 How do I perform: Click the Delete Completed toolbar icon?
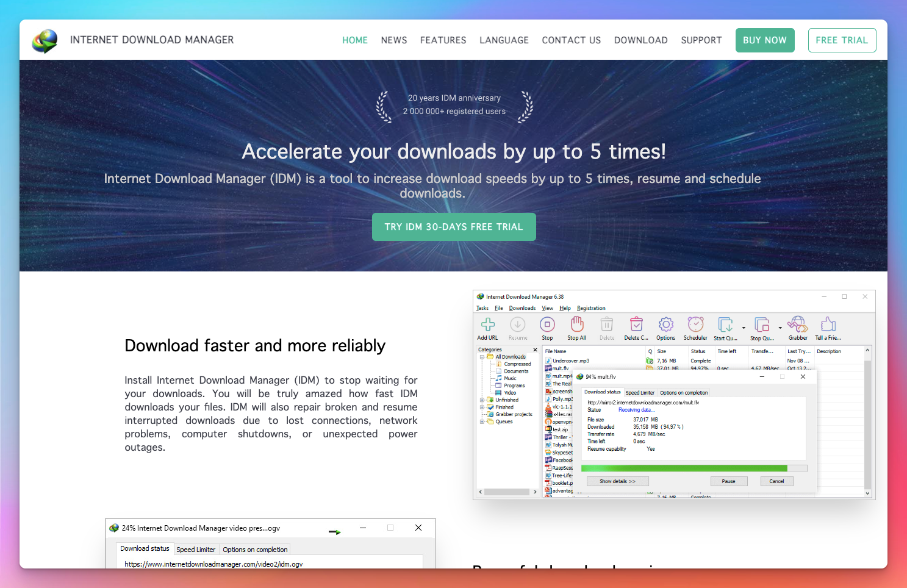coord(636,324)
